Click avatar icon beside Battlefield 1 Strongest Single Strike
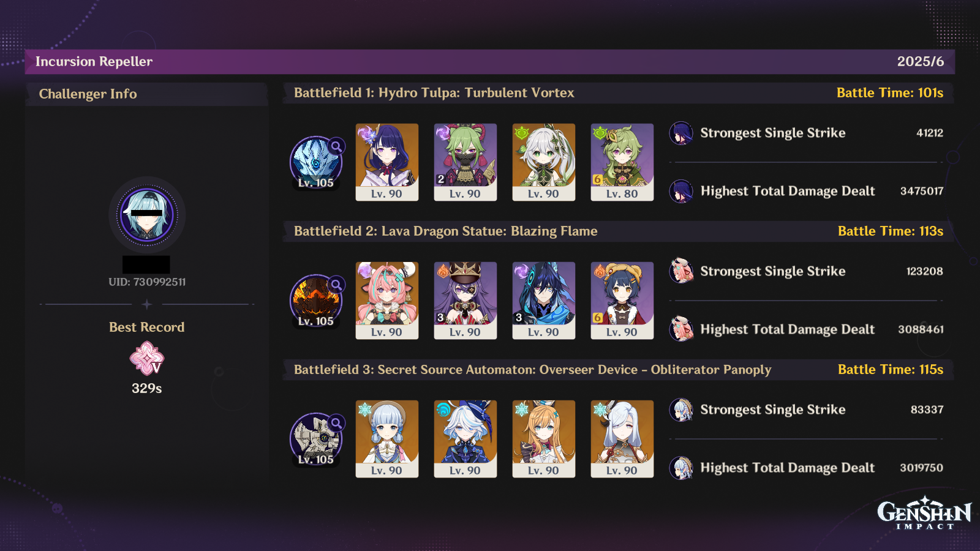 (681, 133)
